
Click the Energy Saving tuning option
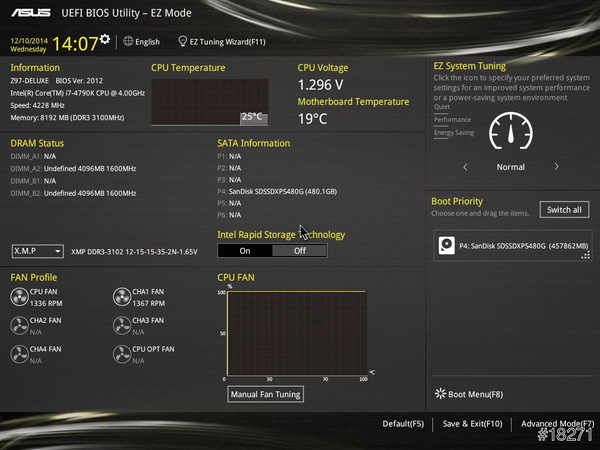point(454,132)
